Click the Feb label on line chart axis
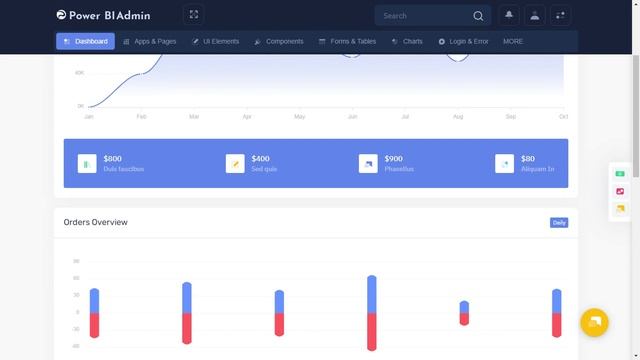Viewport: 640px width, 360px height. tap(141, 117)
